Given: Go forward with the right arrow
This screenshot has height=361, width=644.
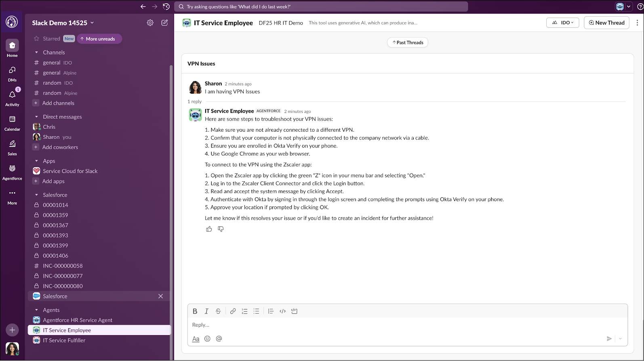Looking at the screenshot, I should 154,6.
